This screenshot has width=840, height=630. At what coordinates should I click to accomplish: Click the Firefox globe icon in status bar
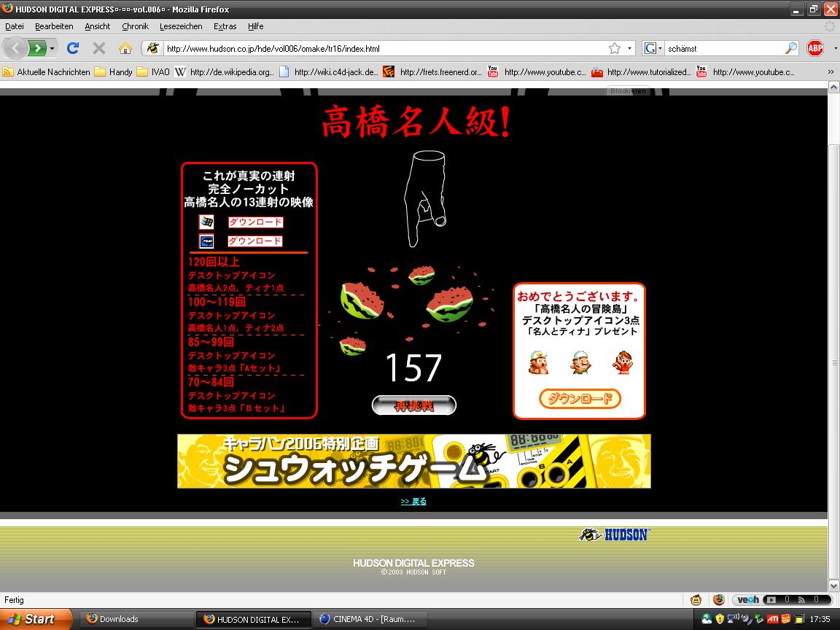pyautogui.click(x=719, y=599)
